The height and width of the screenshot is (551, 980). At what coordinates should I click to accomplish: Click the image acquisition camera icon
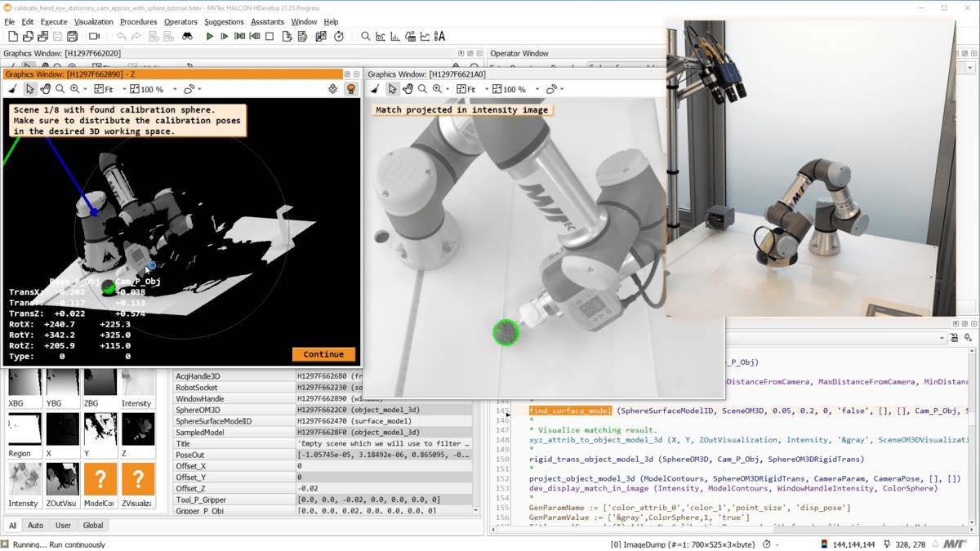(x=94, y=37)
